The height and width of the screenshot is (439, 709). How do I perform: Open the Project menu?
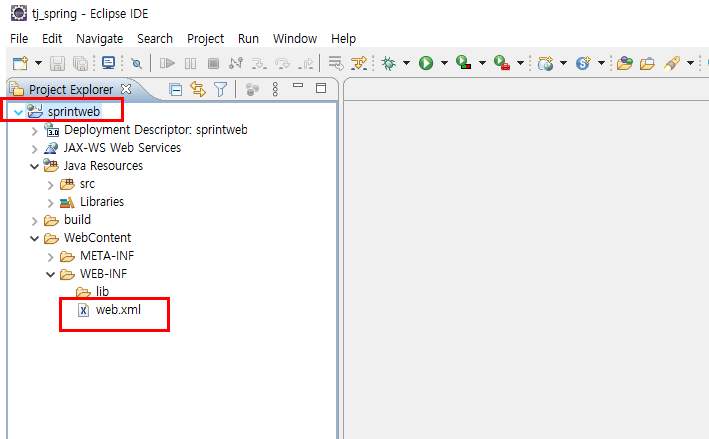[206, 39]
